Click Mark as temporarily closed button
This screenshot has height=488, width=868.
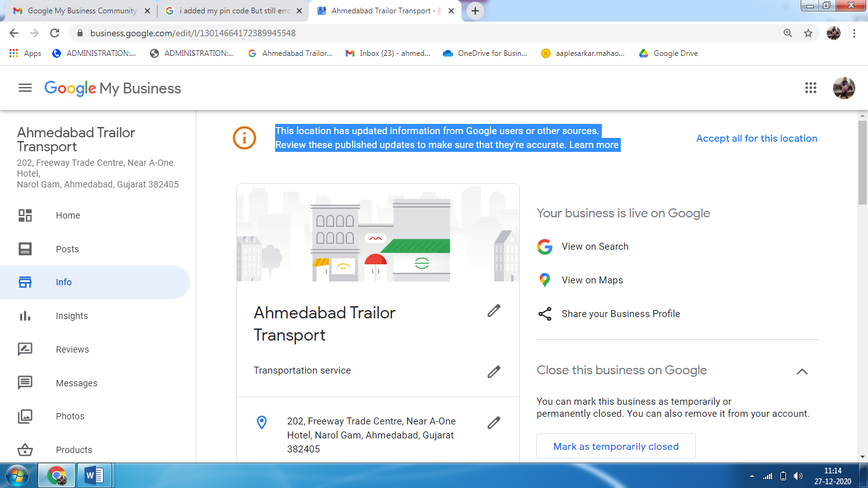tap(616, 446)
